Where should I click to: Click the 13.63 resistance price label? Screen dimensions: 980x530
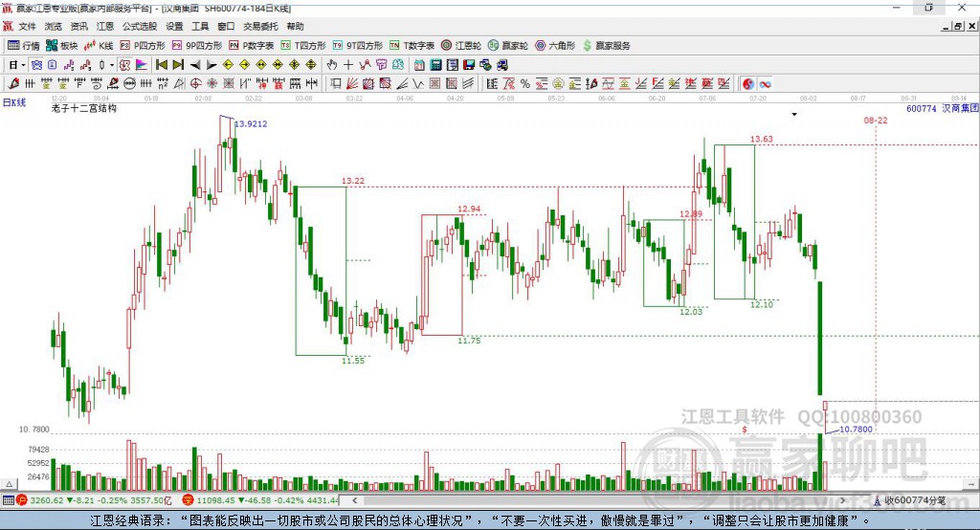tap(761, 140)
